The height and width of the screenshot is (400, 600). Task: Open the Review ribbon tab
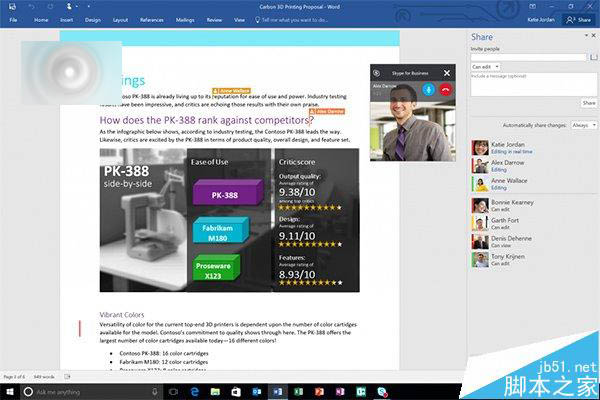(214, 19)
